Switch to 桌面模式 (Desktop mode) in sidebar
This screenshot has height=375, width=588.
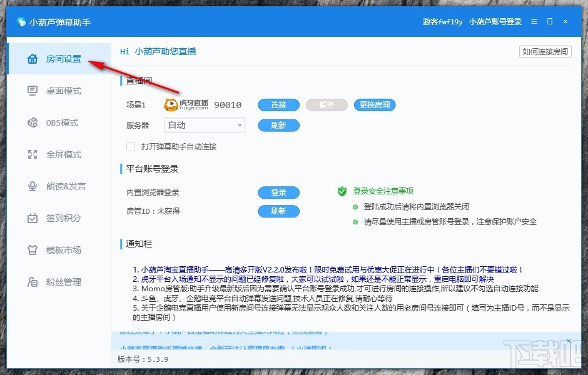click(60, 90)
